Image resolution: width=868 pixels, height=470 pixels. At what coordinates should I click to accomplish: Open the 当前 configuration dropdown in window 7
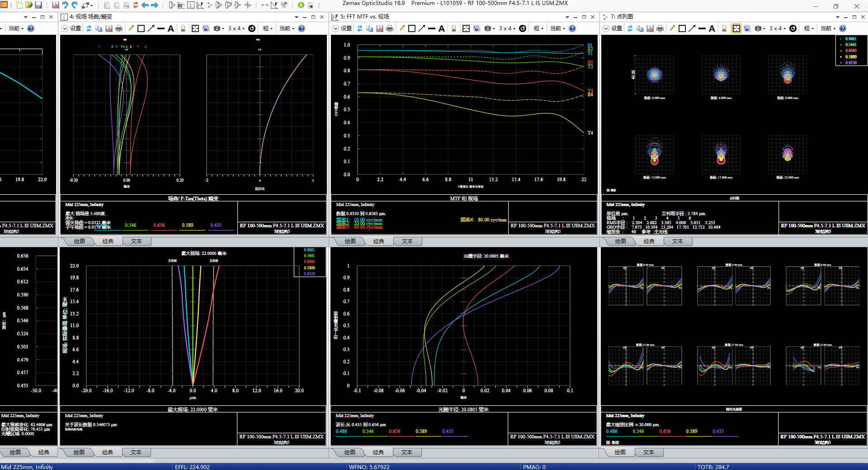pos(828,28)
